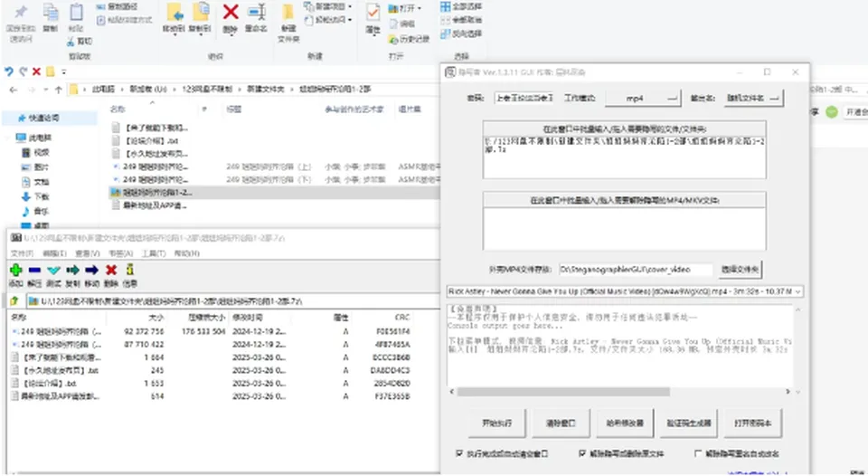
Task: Click Copy path in Explorer ribbon
Action: 117,6
